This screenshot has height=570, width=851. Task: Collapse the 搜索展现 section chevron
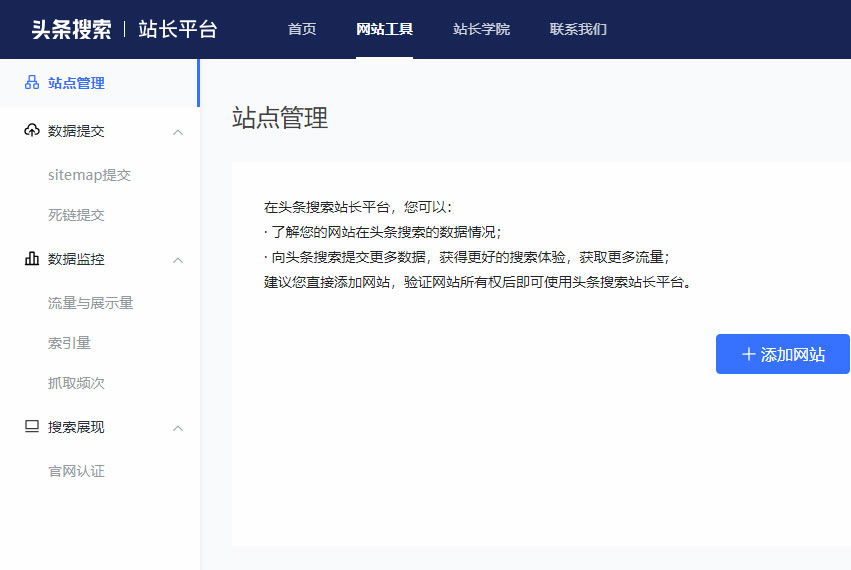coord(178,428)
